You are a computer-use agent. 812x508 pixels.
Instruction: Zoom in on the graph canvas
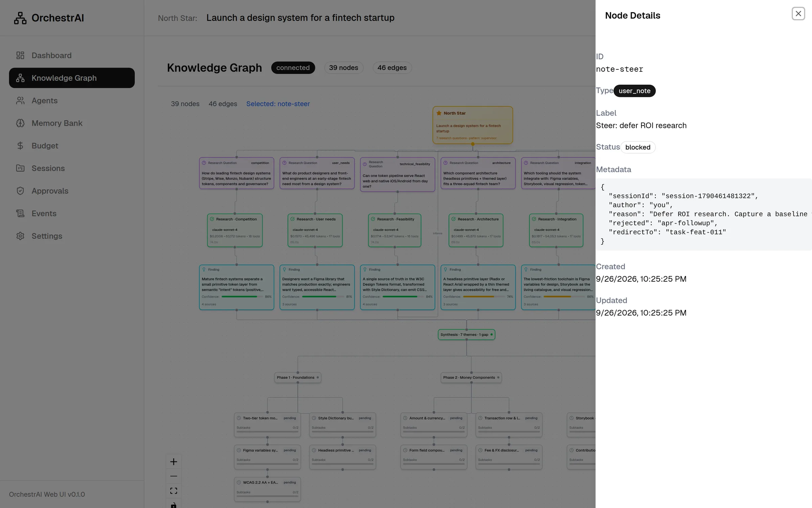click(174, 462)
